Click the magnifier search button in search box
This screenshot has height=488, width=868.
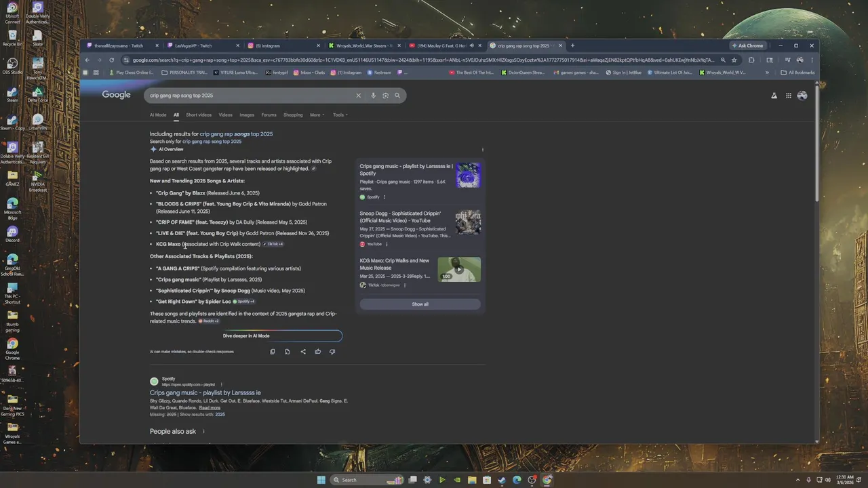(397, 96)
